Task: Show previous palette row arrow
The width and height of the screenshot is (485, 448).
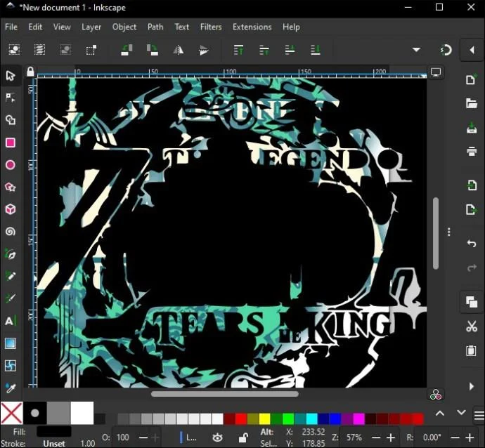Action: click(x=440, y=413)
